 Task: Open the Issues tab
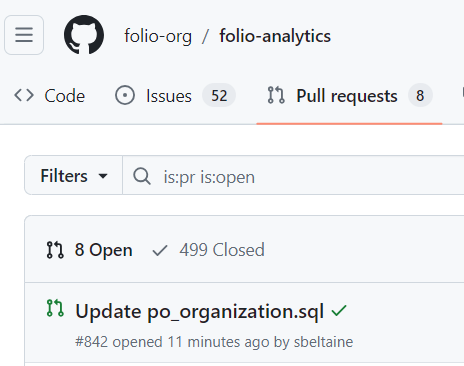[x=175, y=96]
